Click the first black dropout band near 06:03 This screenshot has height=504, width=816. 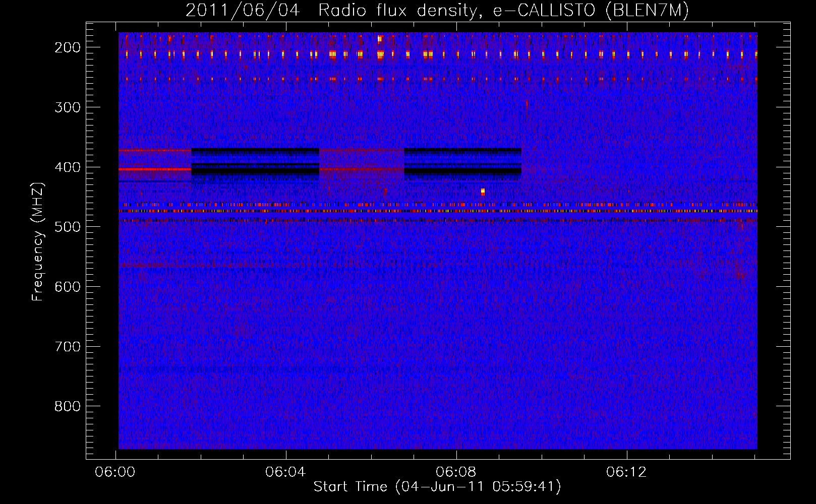tap(255, 165)
